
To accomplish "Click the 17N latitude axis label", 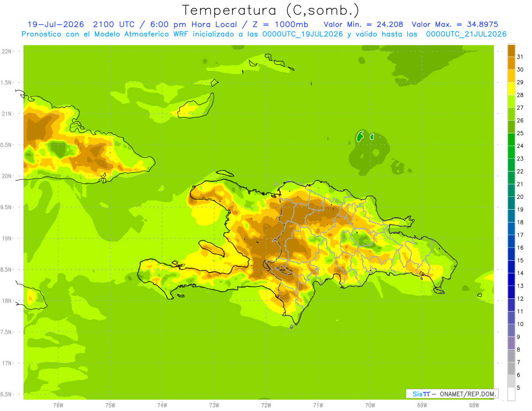I will 7,363.
